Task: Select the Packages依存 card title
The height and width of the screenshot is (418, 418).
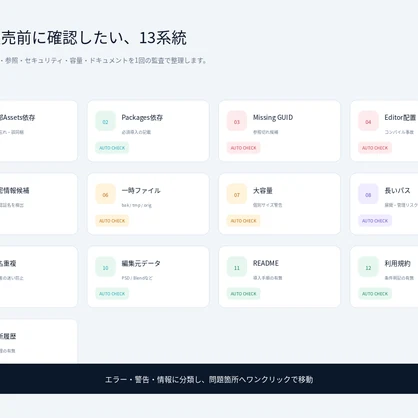Action: 142,118
